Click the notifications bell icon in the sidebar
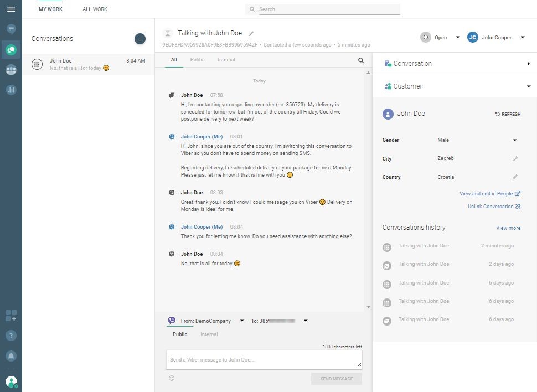537x392 pixels. click(x=11, y=355)
